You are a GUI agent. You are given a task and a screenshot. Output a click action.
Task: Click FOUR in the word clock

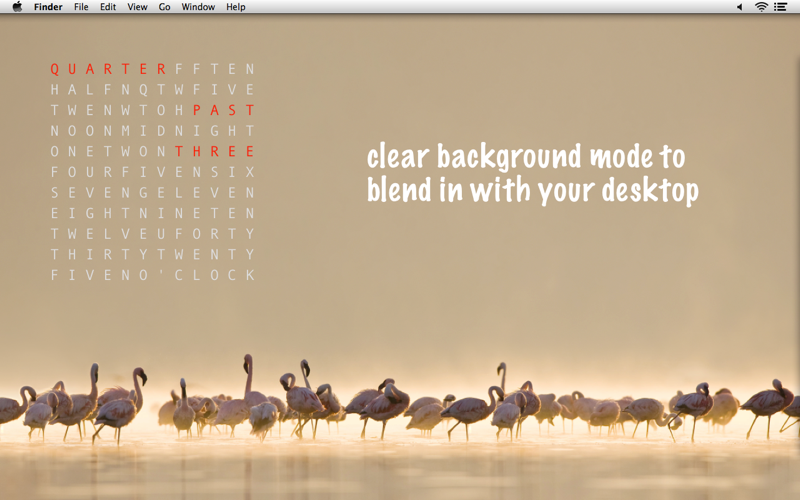coord(81,172)
